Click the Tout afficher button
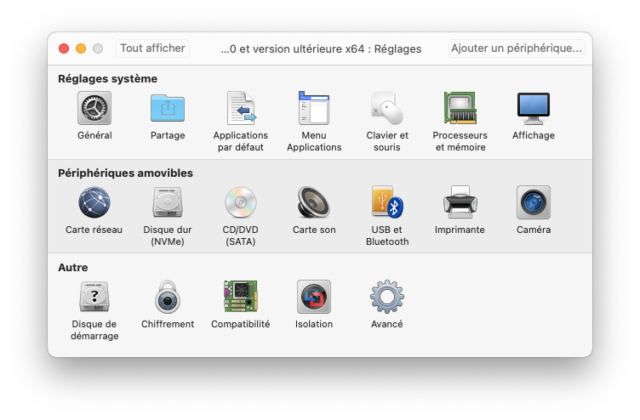Image resolution: width=640 pixels, height=420 pixels. [x=153, y=48]
